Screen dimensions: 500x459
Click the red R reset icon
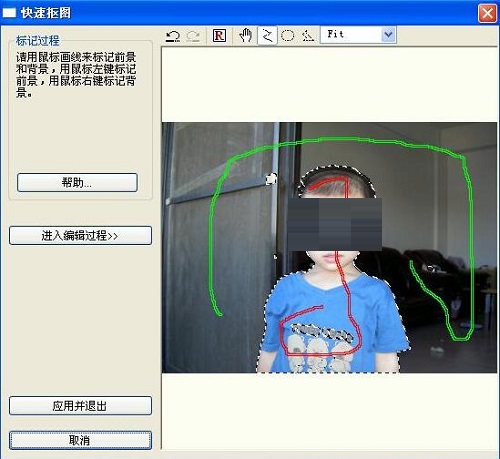pyautogui.click(x=219, y=35)
